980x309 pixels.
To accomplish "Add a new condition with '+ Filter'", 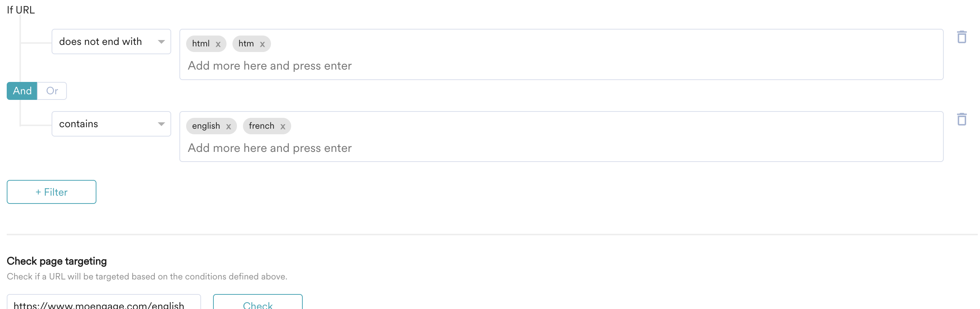I will click(x=51, y=192).
